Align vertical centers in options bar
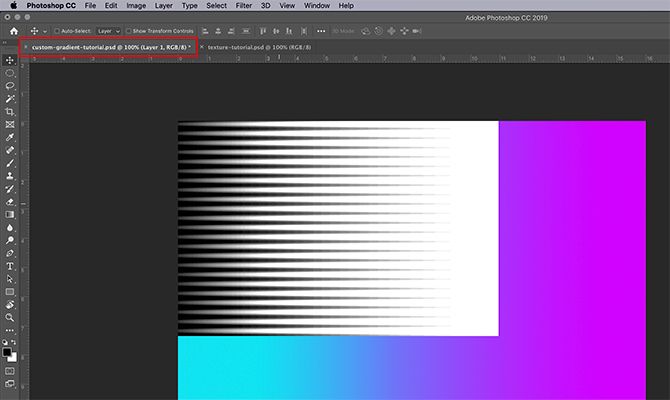Screen dimensions: 670x400 coord(276,31)
